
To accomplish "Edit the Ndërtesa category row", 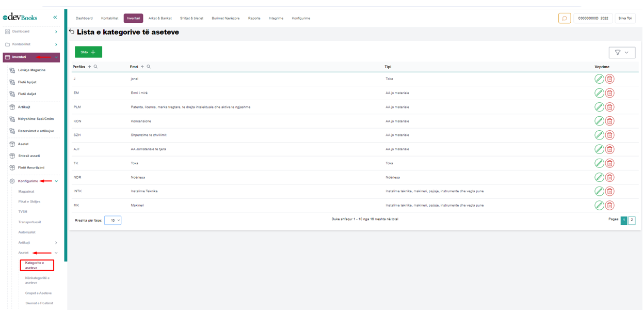I will [x=599, y=177].
